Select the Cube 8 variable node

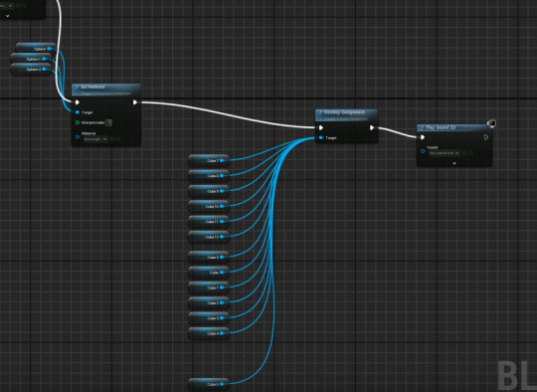click(209, 175)
